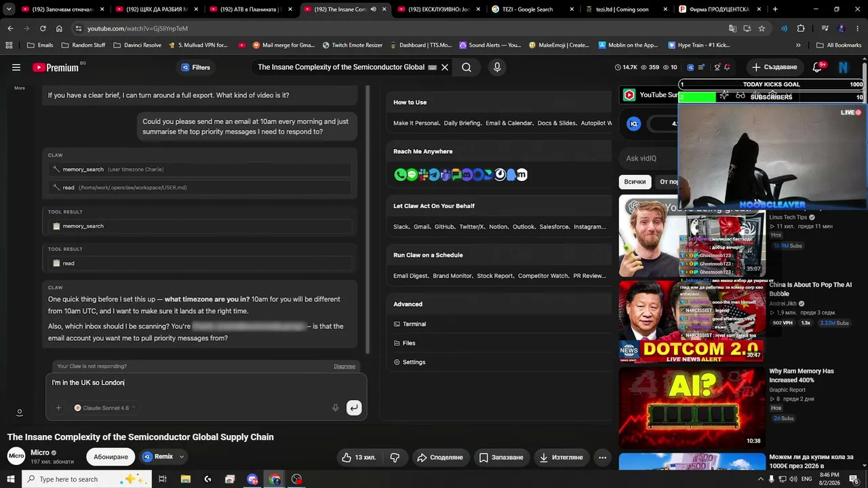The image size is (868, 488).
Task: Switch to Фирма ПРОДУЦЕНТСКА tab
Action: pyautogui.click(x=719, y=9)
